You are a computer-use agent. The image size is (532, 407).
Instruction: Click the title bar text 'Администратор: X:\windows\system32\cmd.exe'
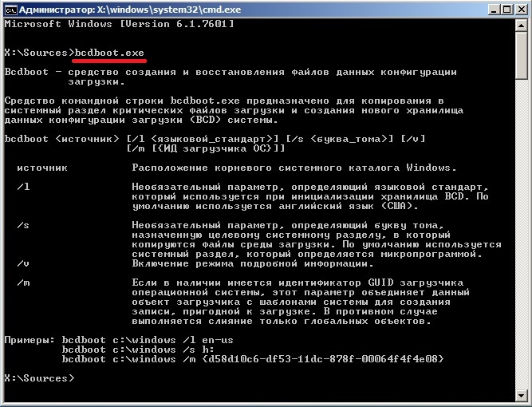coord(130,10)
